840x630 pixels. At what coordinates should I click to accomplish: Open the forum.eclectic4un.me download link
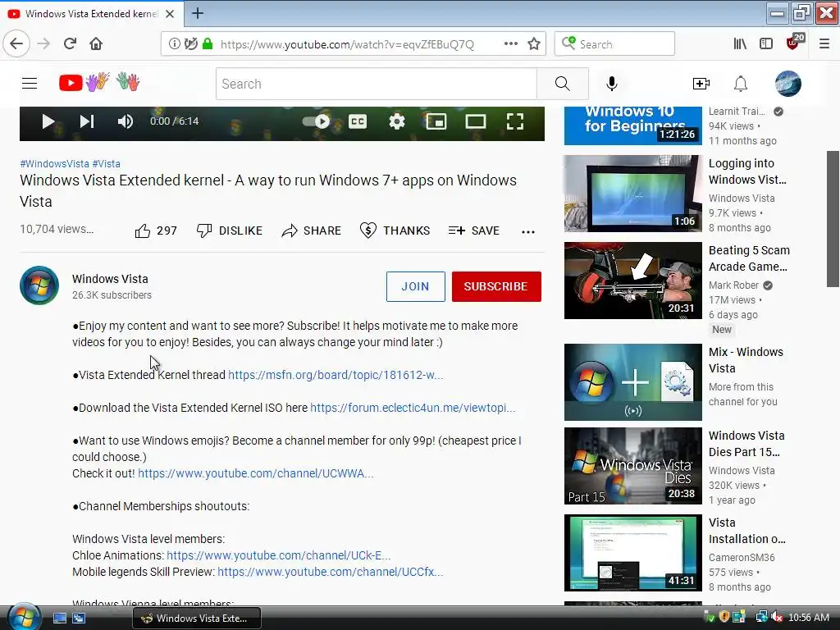click(413, 408)
